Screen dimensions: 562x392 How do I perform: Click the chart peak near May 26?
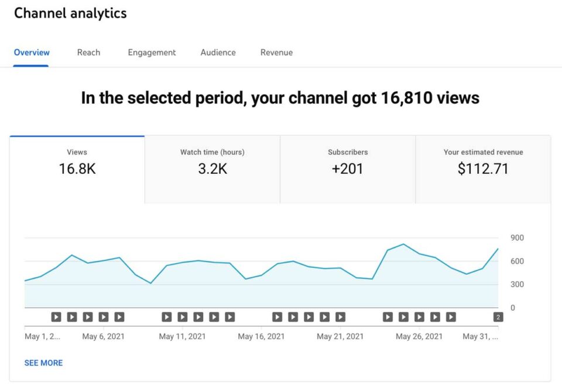coord(403,245)
